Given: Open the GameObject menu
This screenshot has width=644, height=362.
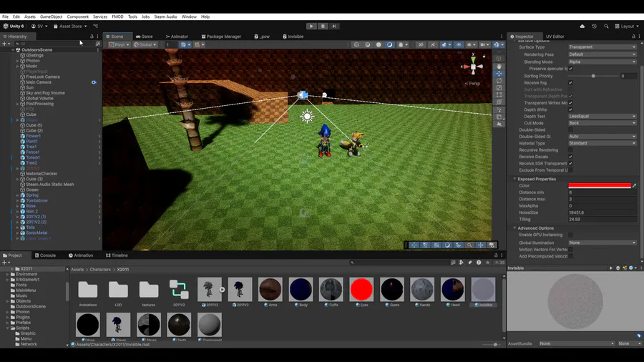Looking at the screenshot, I should click(x=52, y=17).
